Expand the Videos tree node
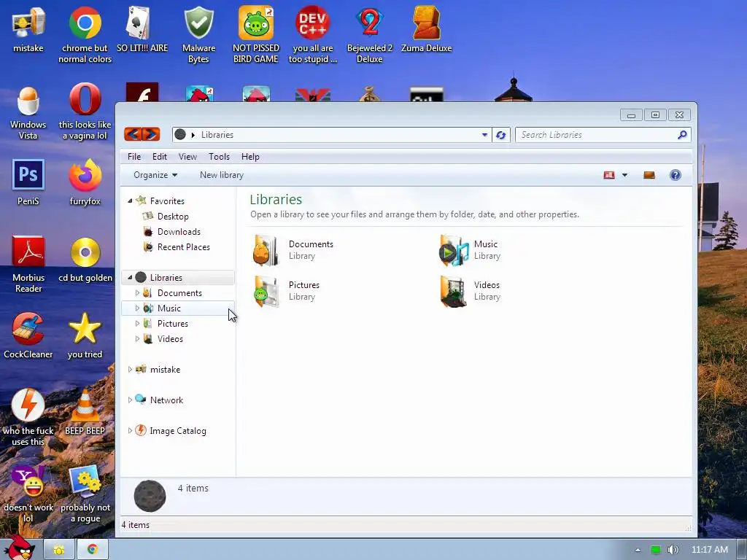 137,338
